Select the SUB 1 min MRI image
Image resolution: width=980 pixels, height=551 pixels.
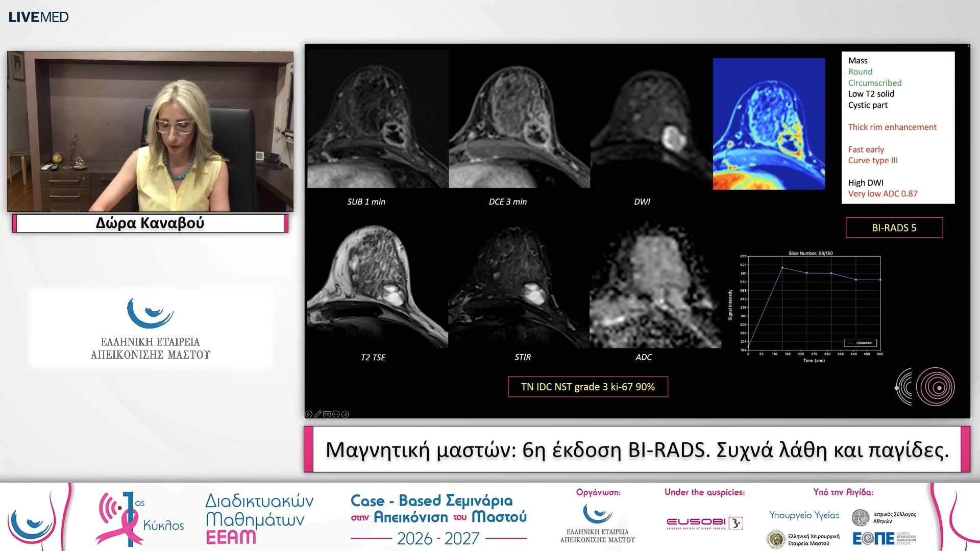[378, 119]
